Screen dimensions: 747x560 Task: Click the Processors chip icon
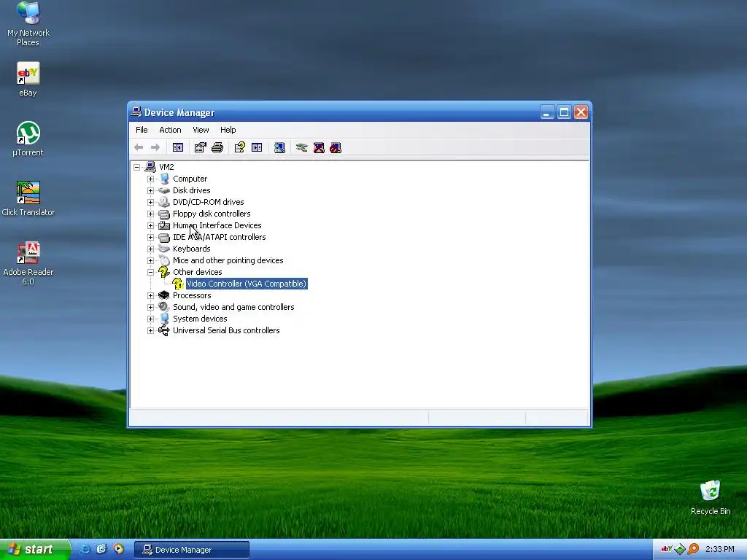pos(164,295)
